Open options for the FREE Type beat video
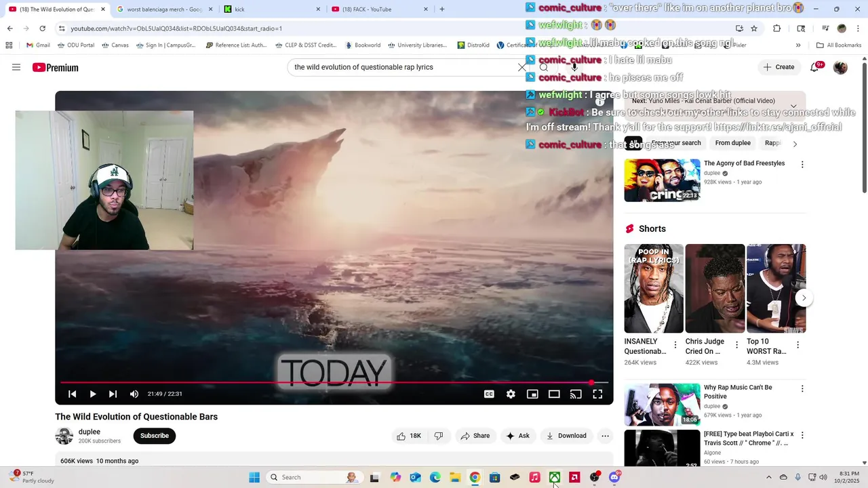 coord(802,435)
